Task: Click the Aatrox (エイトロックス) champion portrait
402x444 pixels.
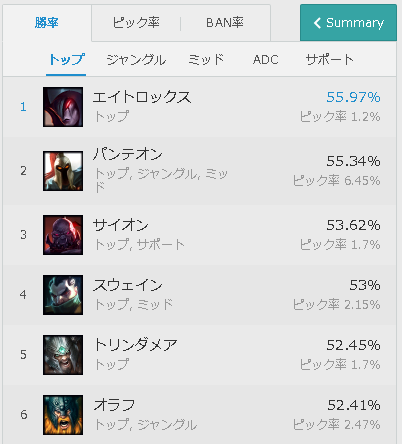Action: point(63,107)
